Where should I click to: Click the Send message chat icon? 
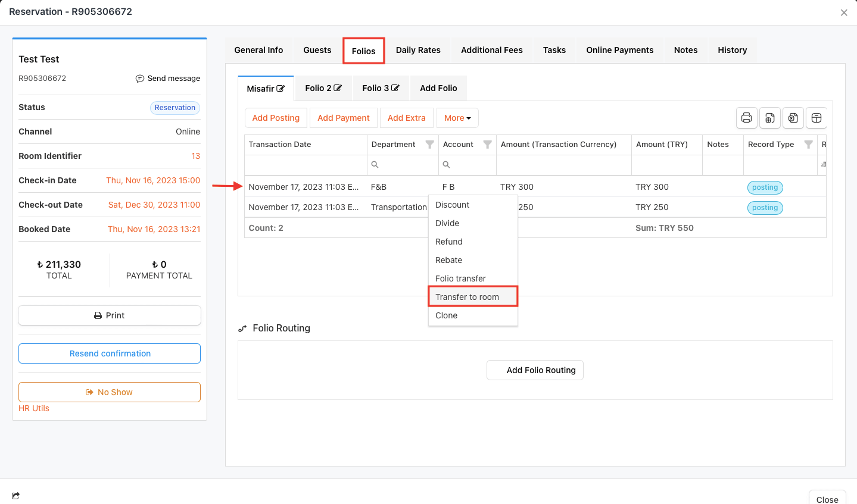pyautogui.click(x=140, y=79)
